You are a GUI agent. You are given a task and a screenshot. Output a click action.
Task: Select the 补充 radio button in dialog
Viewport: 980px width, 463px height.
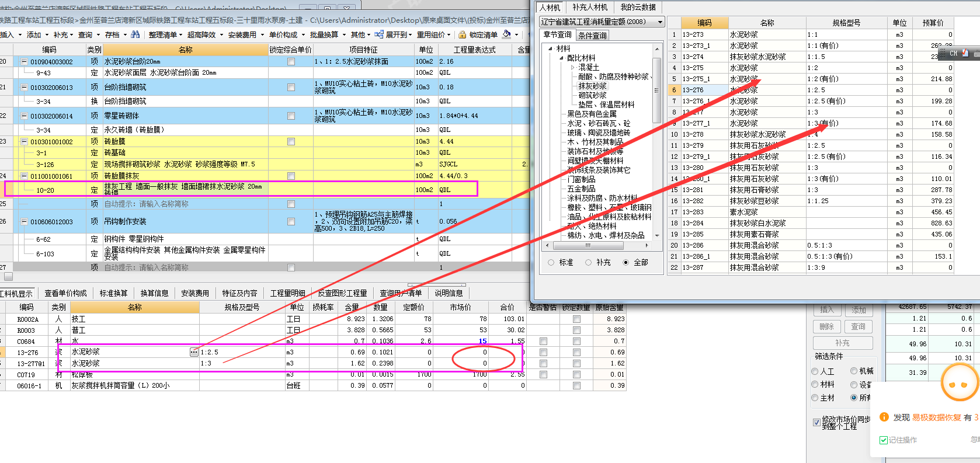click(588, 262)
